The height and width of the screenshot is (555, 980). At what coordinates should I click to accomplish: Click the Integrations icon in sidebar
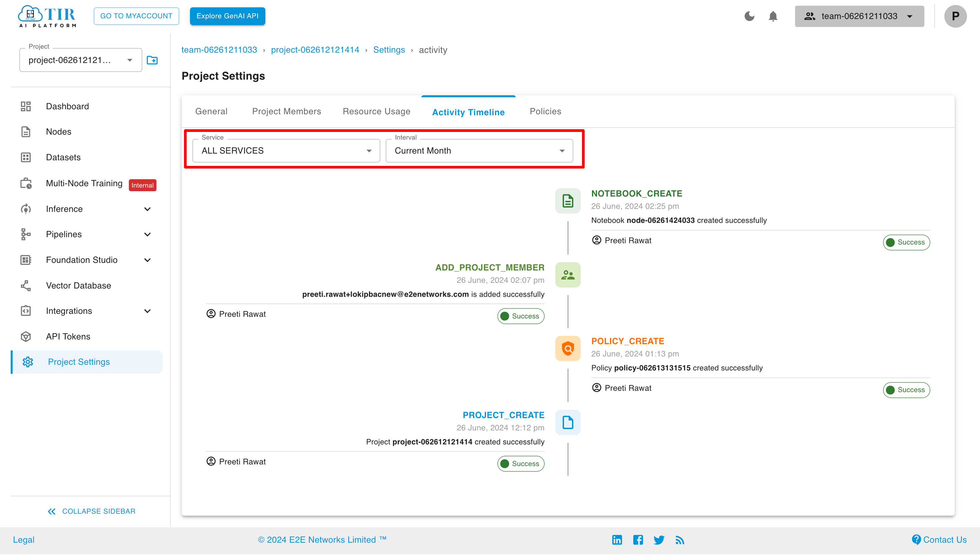(x=26, y=311)
